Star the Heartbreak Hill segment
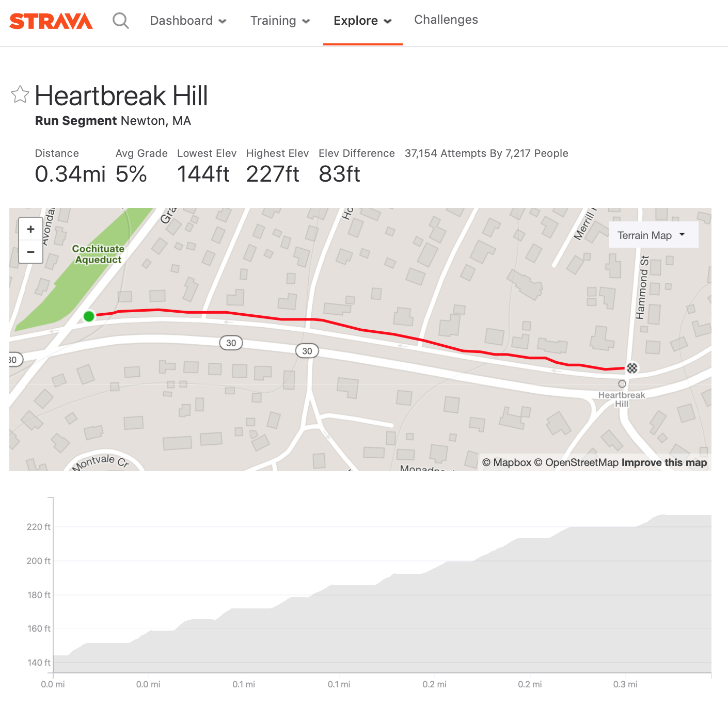728x708 pixels. (20, 94)
